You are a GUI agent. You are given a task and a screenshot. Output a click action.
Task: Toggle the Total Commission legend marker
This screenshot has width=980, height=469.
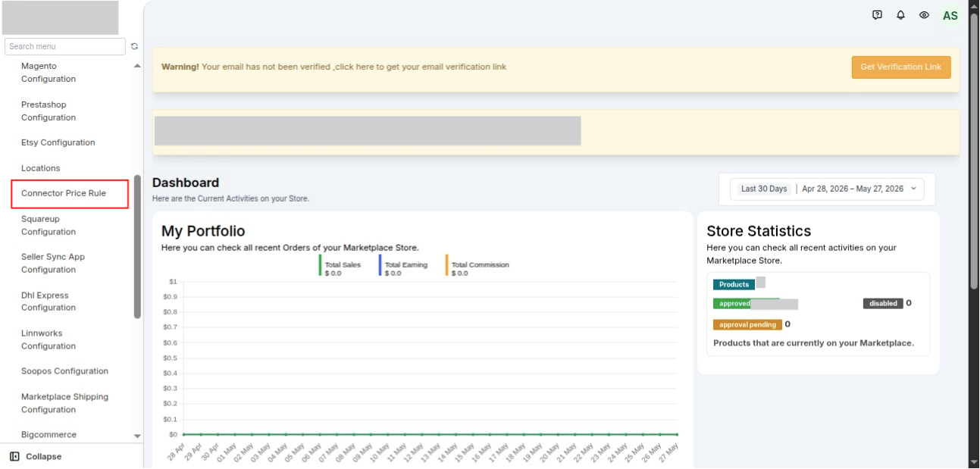tap(447, 267)
